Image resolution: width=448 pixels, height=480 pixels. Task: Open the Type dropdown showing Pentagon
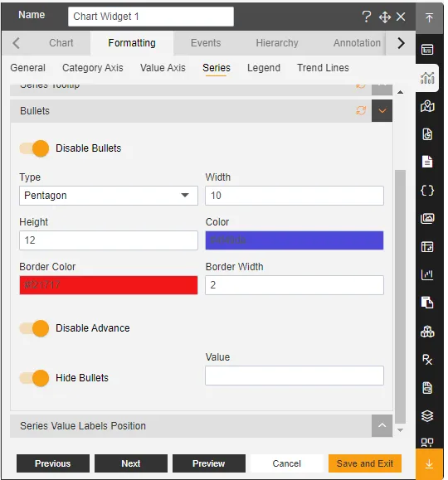(109, 196)
